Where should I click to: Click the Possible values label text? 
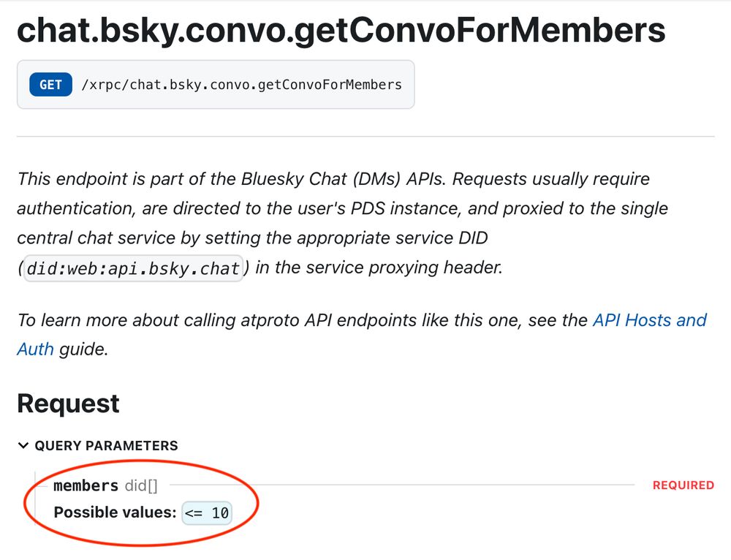(x=115, y=513)
